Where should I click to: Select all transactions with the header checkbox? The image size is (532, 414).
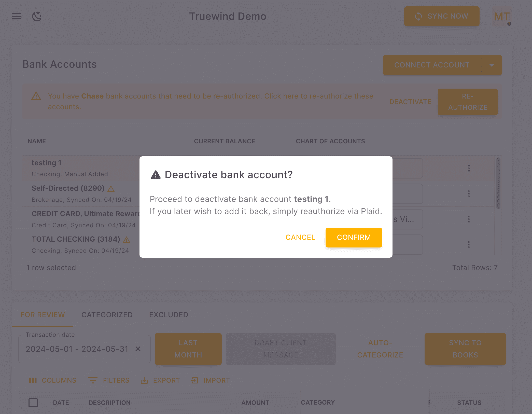pyautogui.click(x=33, y=403)
